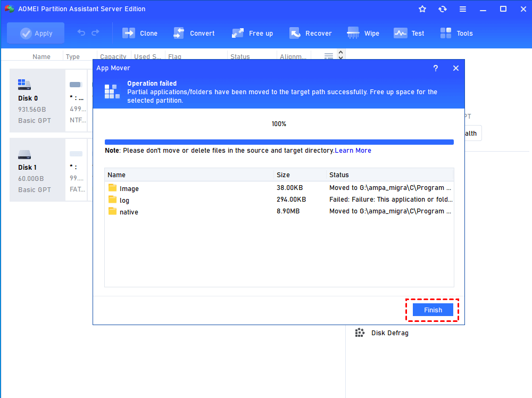Click the Disk Defrag option

pyautogui.click(x=390, y=333)
